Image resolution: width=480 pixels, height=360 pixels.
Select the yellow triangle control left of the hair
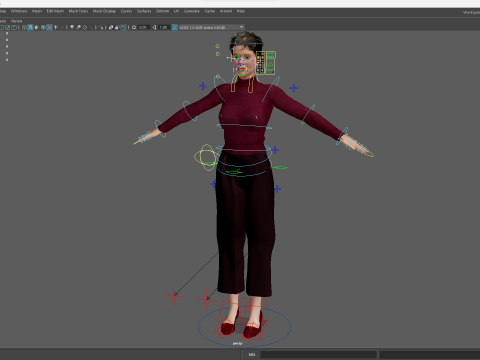point(217,46)
